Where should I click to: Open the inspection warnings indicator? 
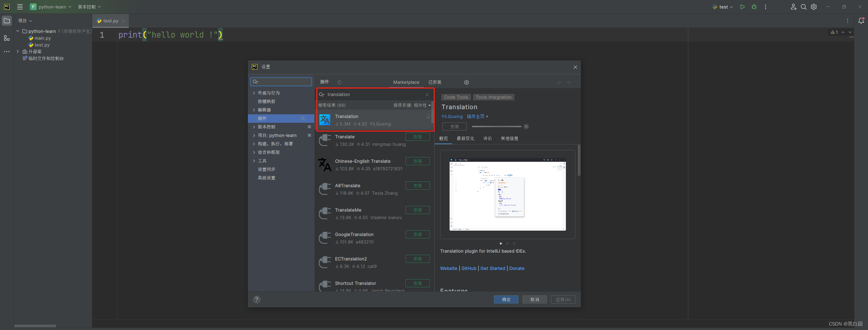[834, 32]
